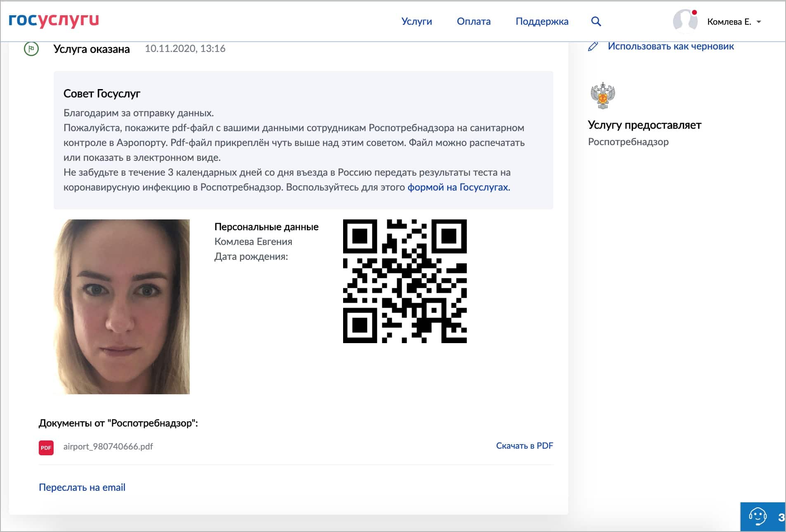Click the name Комлева Евгения
Viewport: 786px width, 532px height.
(x=253, y=242)
